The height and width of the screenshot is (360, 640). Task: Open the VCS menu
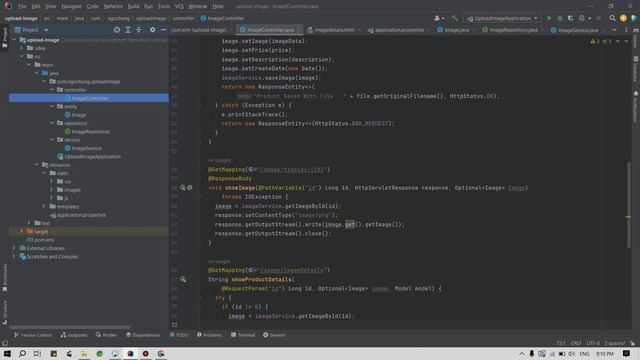click(179, 7)
